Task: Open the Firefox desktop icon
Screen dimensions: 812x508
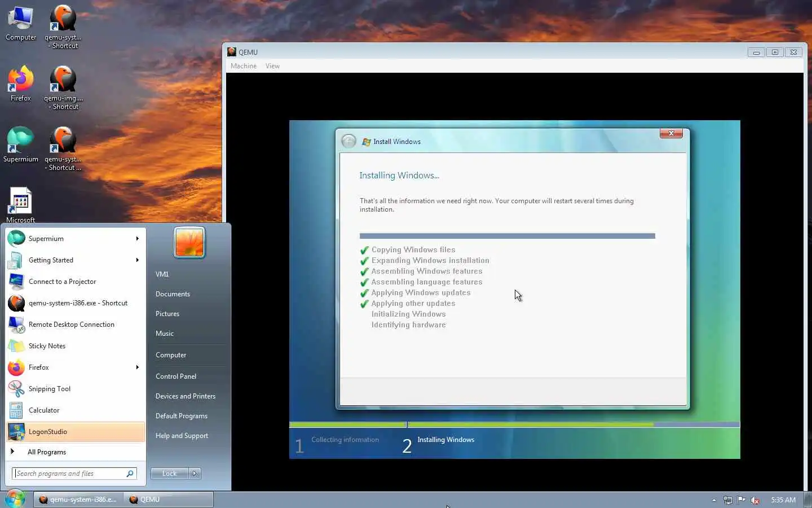Action: coord(21,84)
